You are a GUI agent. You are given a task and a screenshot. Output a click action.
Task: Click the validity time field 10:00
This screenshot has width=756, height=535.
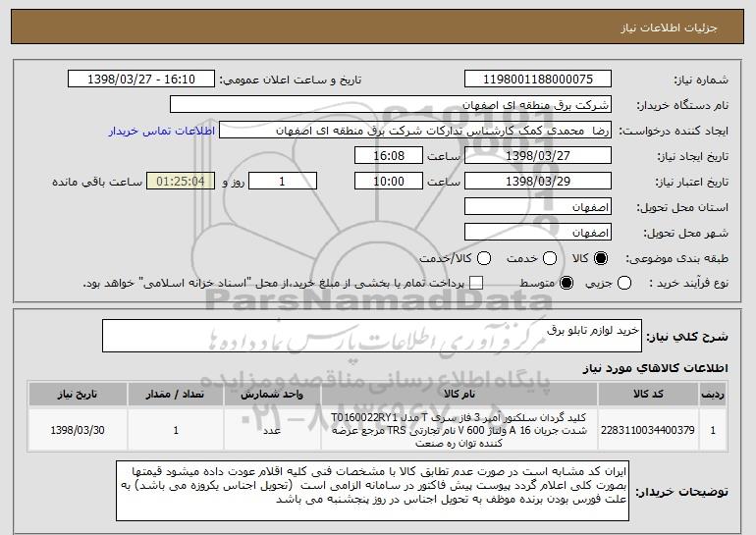[x=389, y=182]
